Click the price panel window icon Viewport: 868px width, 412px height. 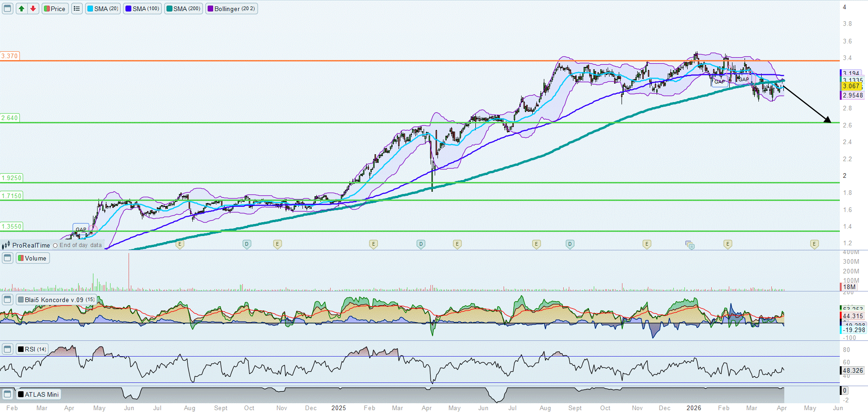pos(7,9)
